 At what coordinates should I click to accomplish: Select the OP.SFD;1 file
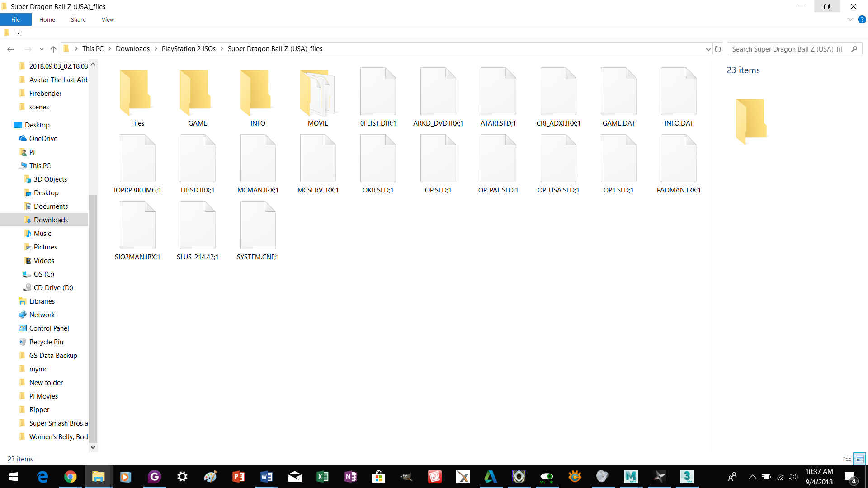click(x=438, y=164)
